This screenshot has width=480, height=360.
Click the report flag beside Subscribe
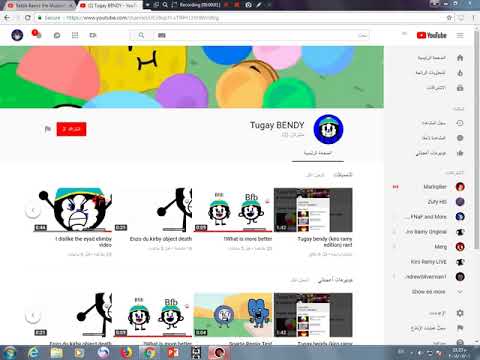point(48,129)
